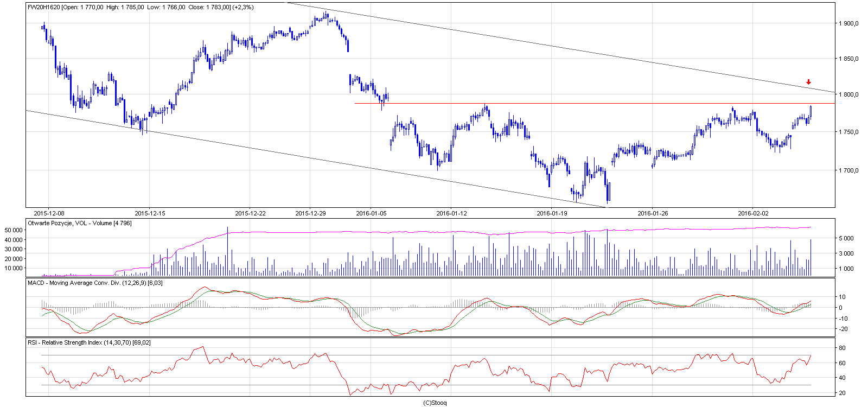Click the RSI Relative Strength Index title
The height and width of the screenshot is (407, 868).
click(x=89, y=342)
